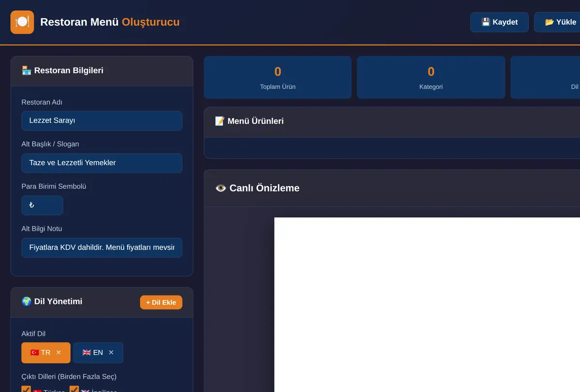Edit the Alt Bilgi Notu field
Screen dimensions: 580x392
pyautogui.click(x=102, y=247)
